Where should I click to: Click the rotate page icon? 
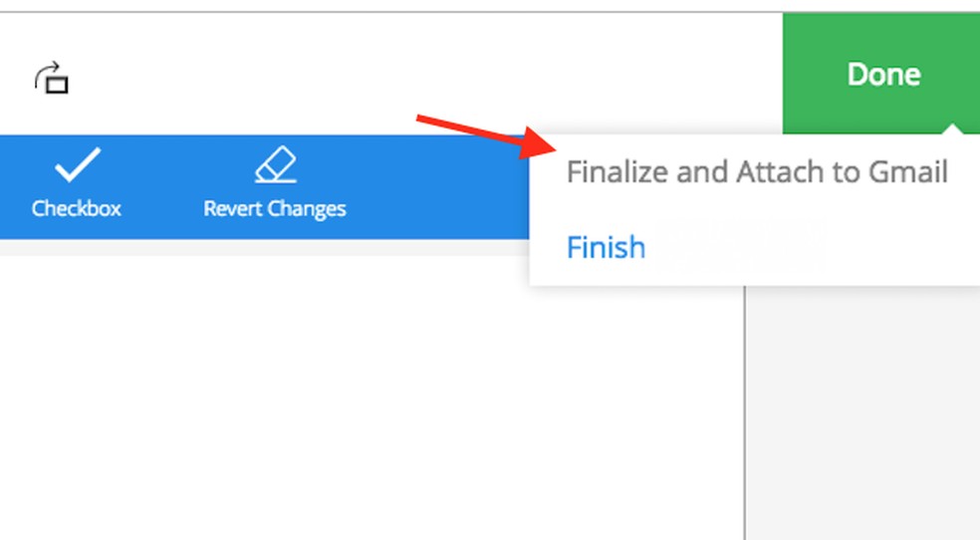click(52, 77)
